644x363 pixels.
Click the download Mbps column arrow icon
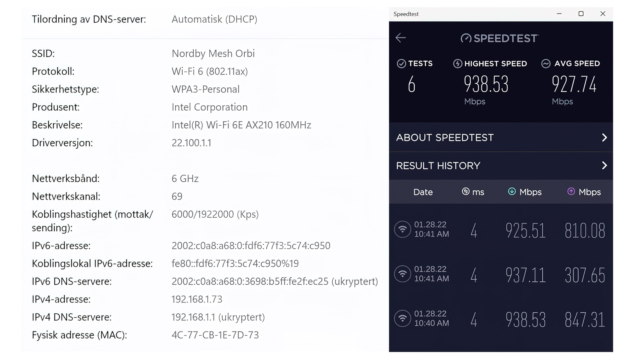pos(512,191)
